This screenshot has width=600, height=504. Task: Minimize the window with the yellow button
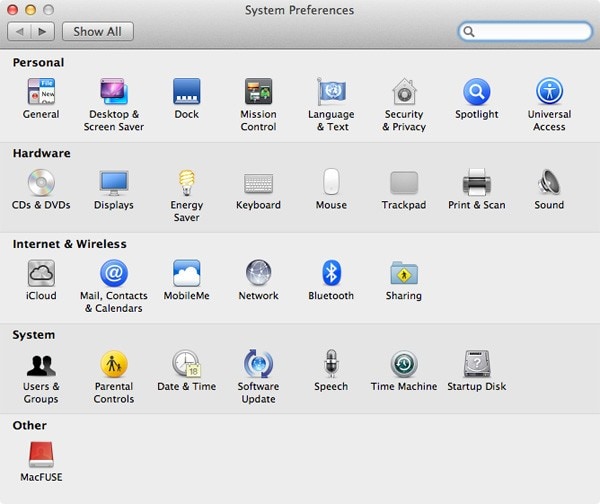click(31, 10)
